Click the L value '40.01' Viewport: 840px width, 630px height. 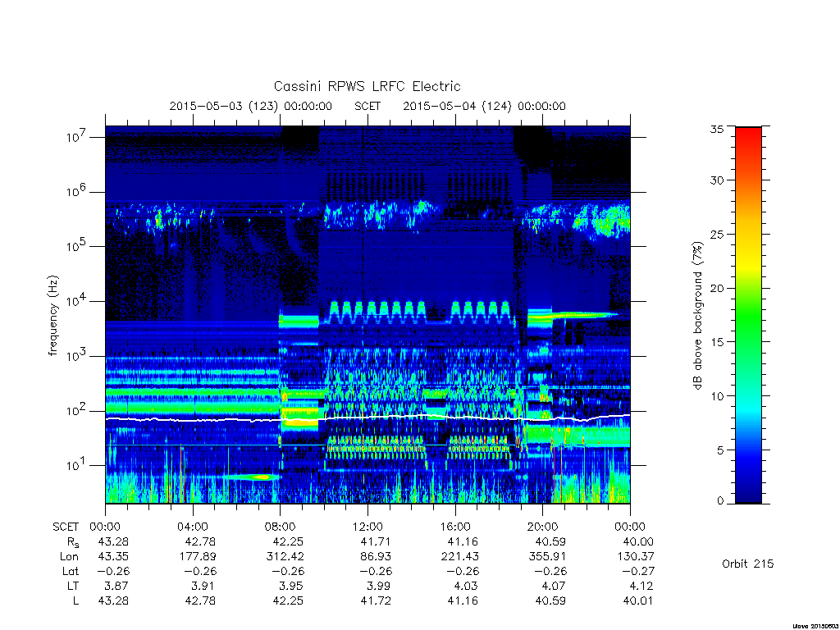point(637,600)
